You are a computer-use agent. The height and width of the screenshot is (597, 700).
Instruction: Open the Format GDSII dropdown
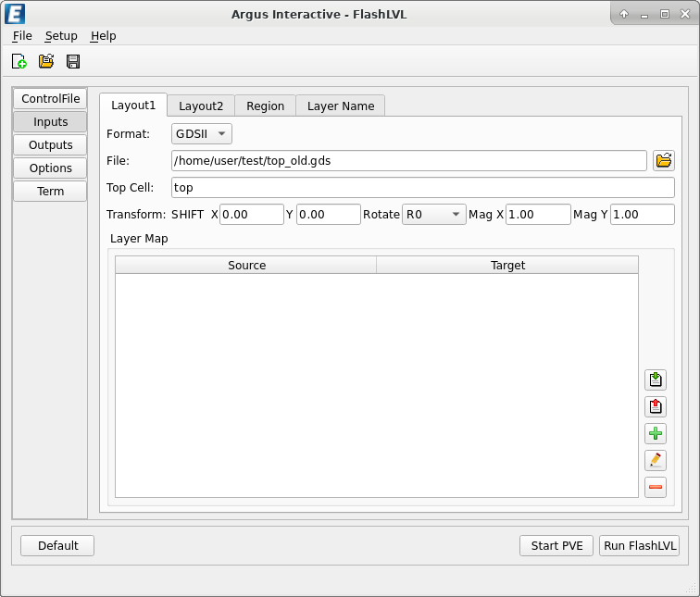202,134
